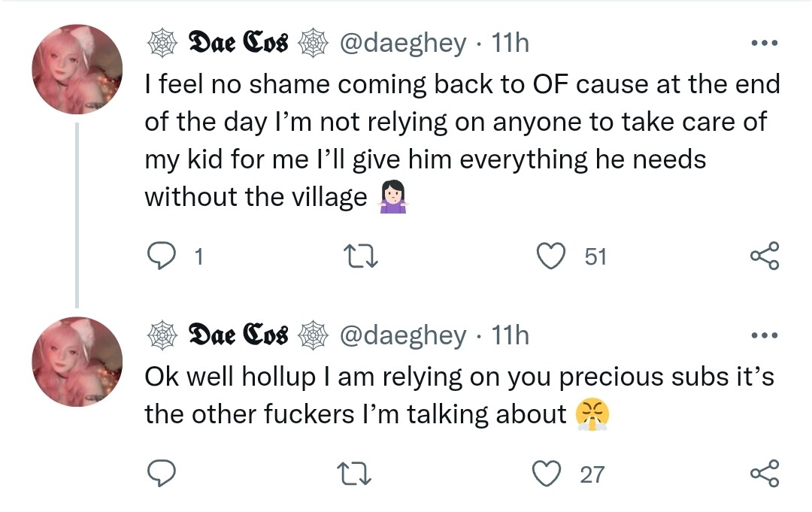Viewport: 812px width, 512px height.
Task: Open the second tweet's 11h timestamp
Action: (510, 335)
